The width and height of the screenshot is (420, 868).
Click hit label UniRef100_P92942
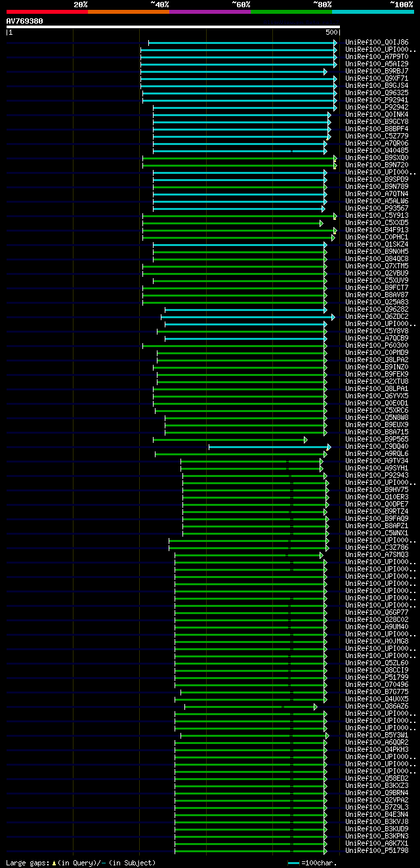click(377, 108)
